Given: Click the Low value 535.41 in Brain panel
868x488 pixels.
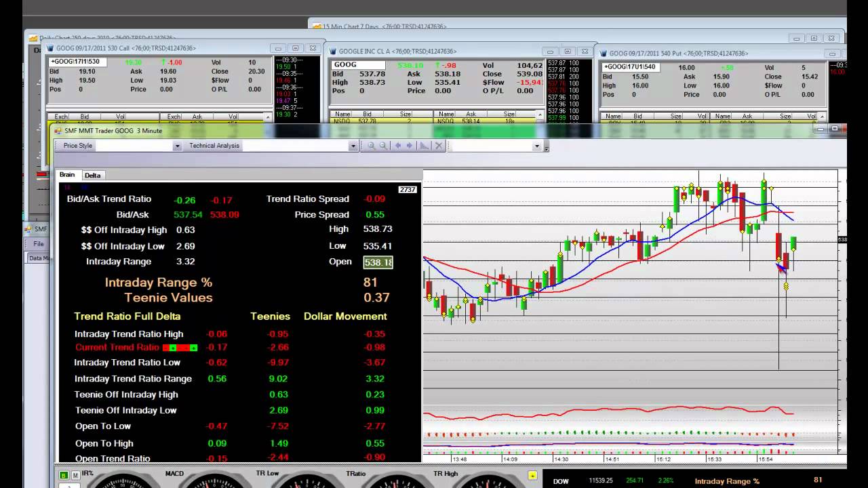Looking at the screenshot, I should pos(378,246).
